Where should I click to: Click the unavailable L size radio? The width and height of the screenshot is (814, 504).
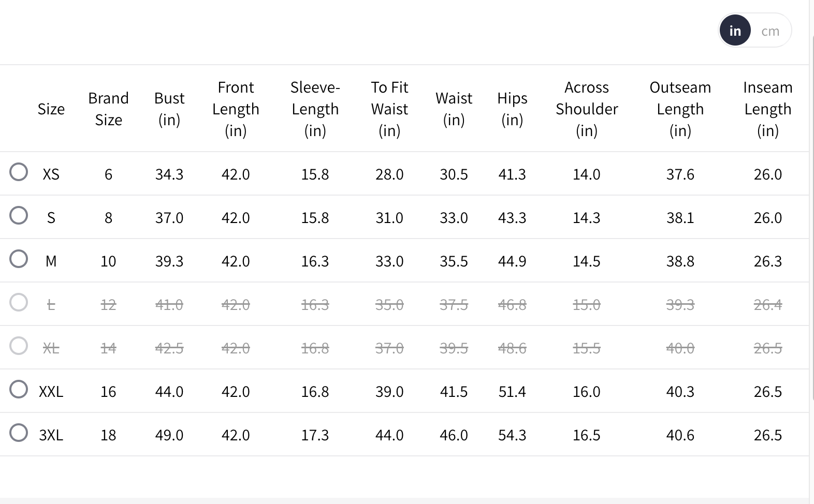point(19,302)
